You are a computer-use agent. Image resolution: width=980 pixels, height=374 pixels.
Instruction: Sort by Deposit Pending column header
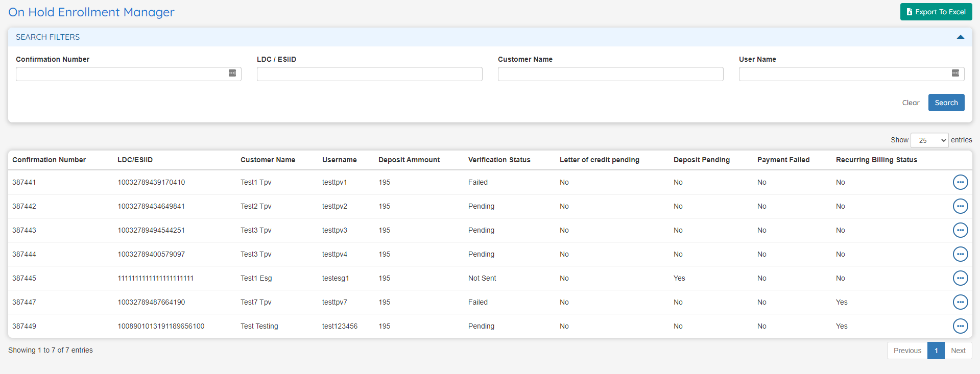pyautogui.click(x=701, y=160)
